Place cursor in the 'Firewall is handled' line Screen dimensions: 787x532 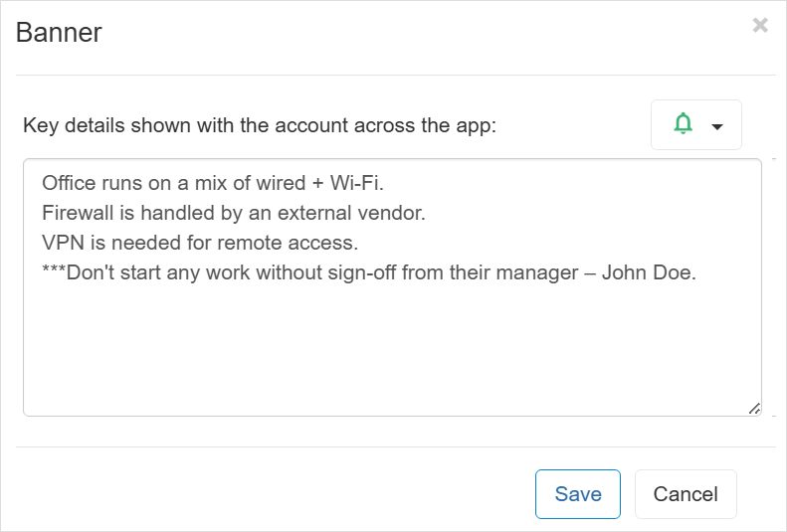(x=234, y=213)
